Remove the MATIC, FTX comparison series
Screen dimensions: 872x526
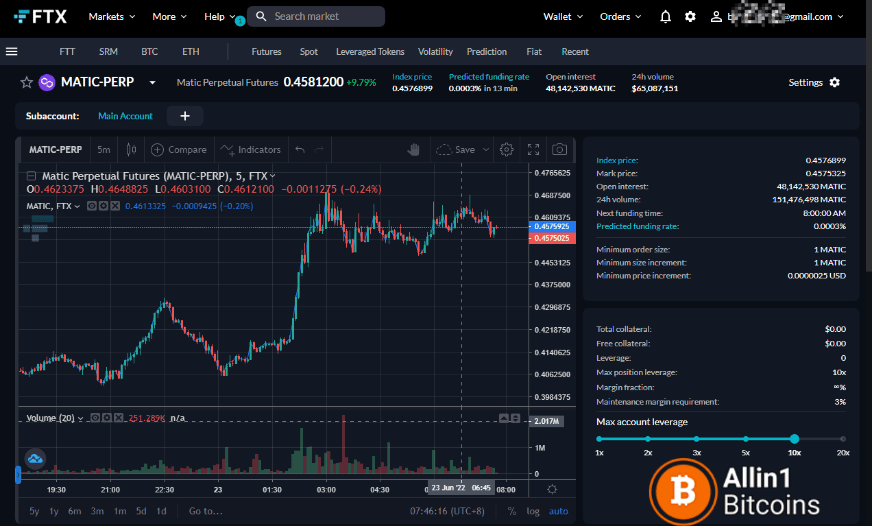click(115, 206)
